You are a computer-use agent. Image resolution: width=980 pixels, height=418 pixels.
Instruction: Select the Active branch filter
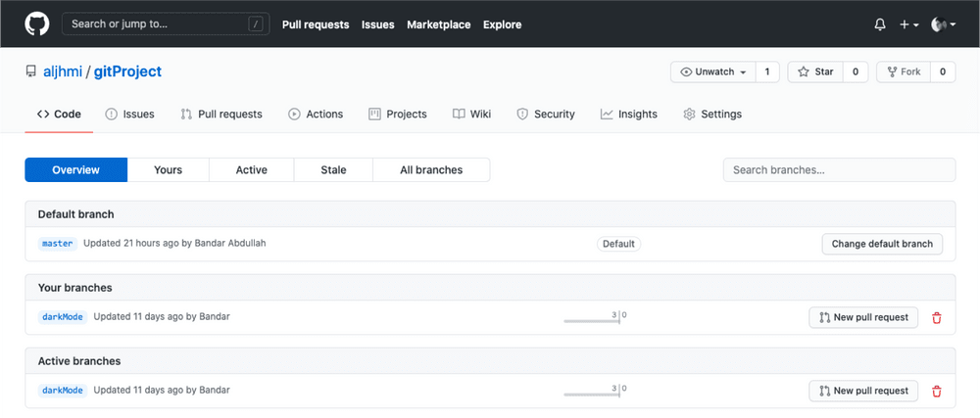(251, 169)
